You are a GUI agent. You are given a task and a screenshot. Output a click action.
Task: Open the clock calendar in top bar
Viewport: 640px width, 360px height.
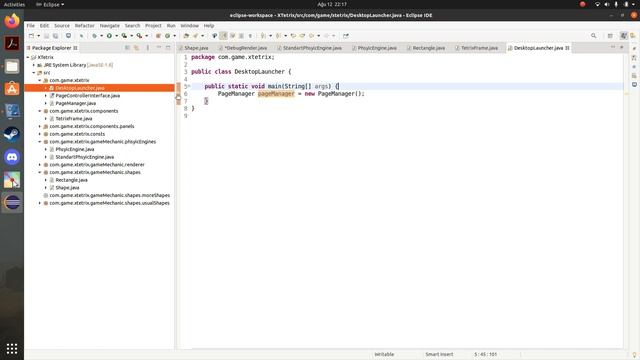332,4
